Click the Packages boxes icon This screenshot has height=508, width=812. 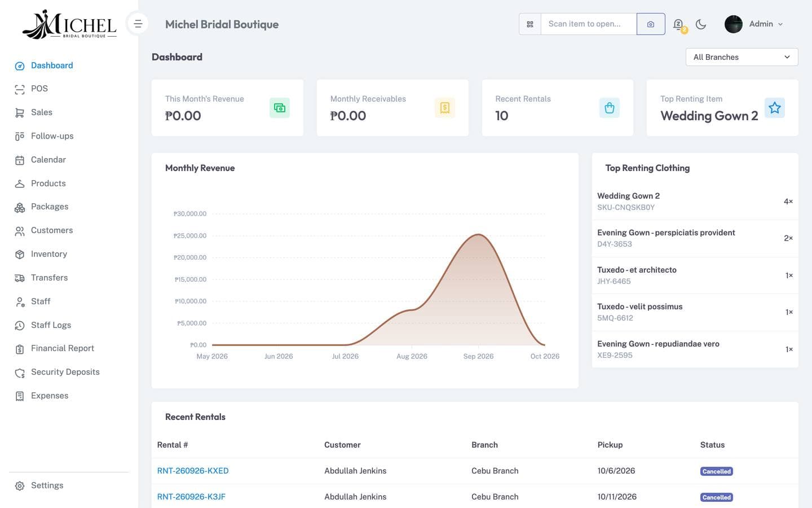[x=20, y=207]
